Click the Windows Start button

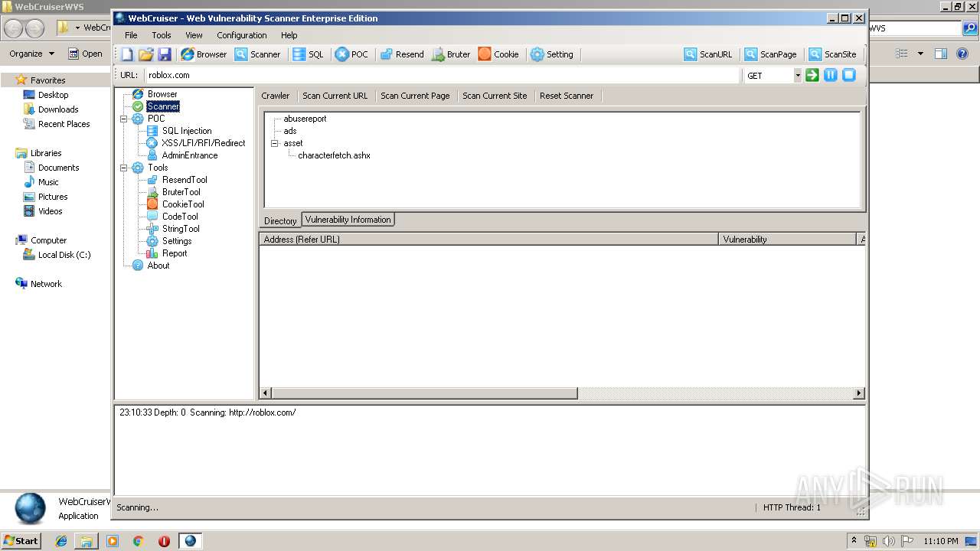[21, 540]
